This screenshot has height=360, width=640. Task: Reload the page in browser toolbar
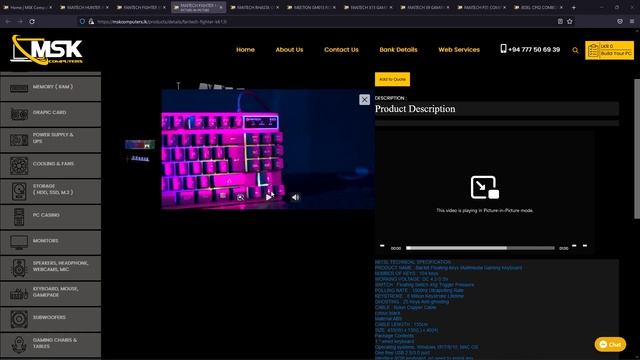(32, 21)
